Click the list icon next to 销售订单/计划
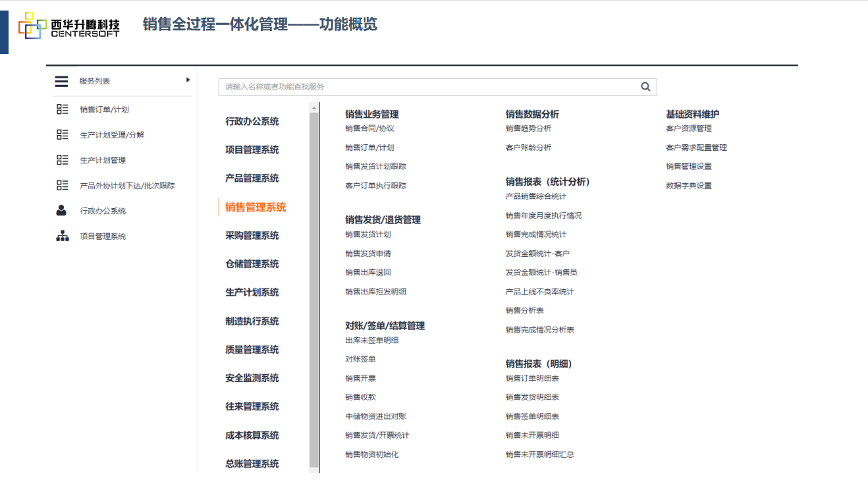The image size is (868, 490). tap(63, 109)
